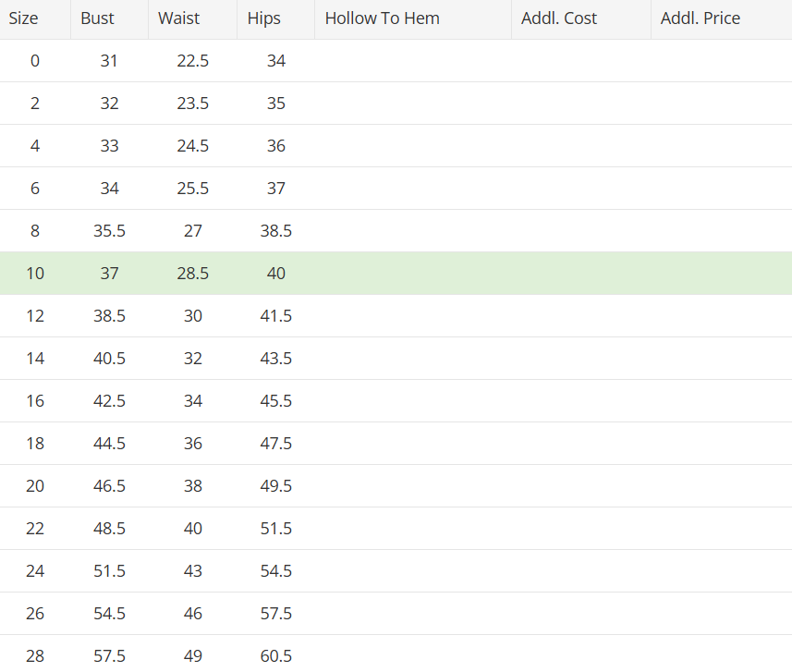Click waist value 24.5

click(192, 145)
